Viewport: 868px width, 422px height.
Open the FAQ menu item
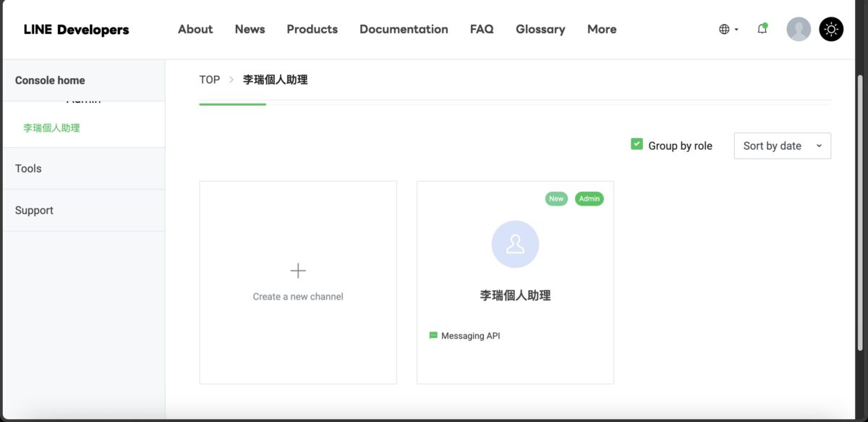point(482,30)
